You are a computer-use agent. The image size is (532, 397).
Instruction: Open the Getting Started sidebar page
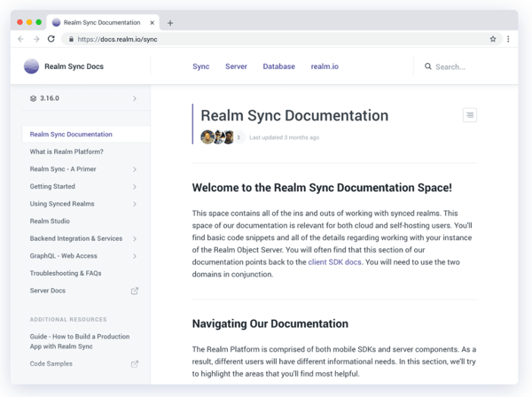(52, 186)
